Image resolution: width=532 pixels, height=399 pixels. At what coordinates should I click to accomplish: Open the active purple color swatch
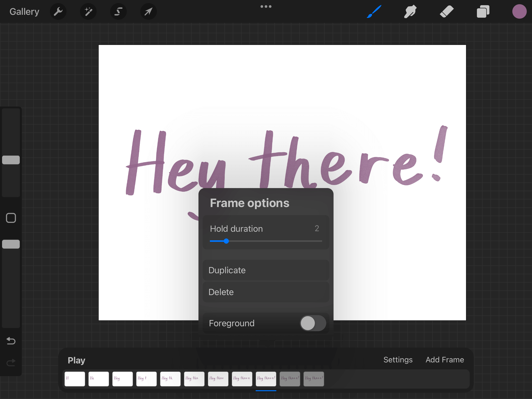pyautogui.click(x=519, y=11)
